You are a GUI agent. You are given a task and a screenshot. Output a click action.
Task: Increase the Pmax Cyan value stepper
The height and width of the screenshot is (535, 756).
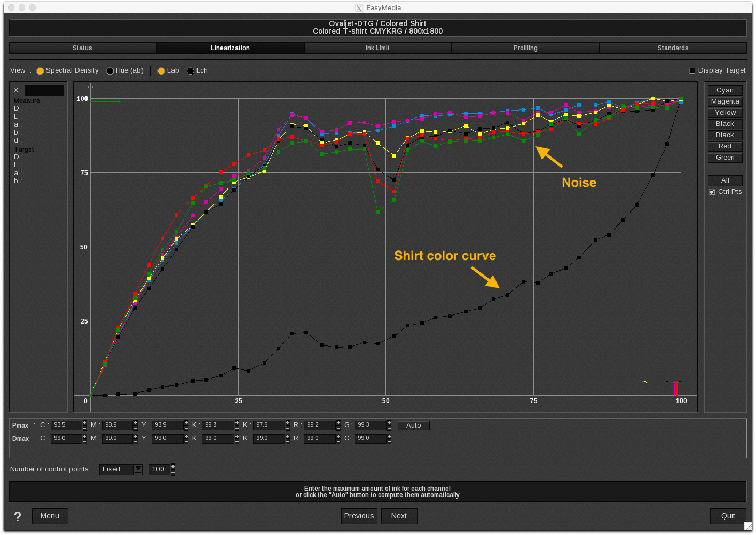click(x=85, y=423)
